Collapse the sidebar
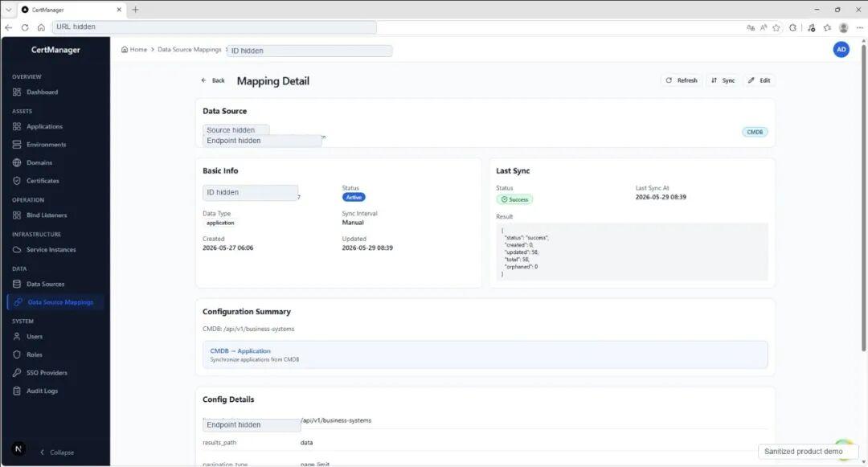This screenshot has width=868, height=467. point(56,452)
